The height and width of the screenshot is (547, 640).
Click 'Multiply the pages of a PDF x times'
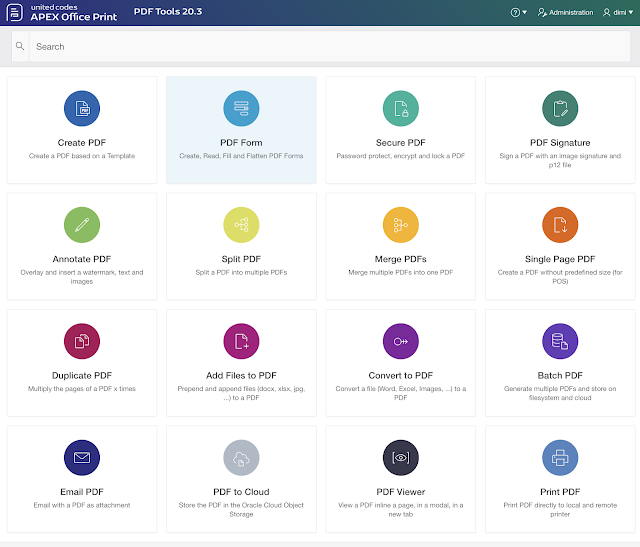82,389
